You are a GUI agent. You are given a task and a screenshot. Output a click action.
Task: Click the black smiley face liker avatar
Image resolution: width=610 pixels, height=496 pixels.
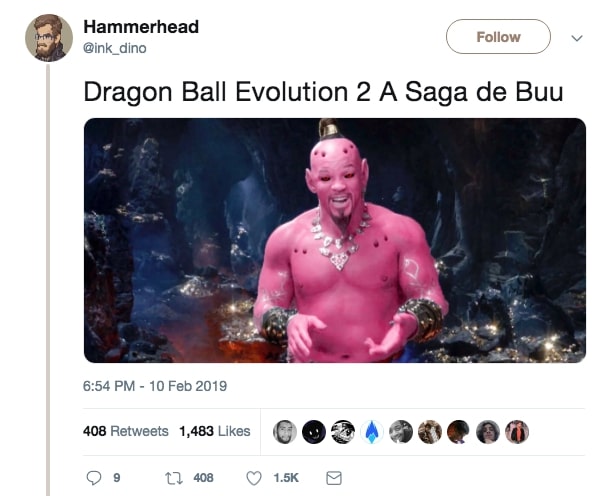[x=314, y=432]
